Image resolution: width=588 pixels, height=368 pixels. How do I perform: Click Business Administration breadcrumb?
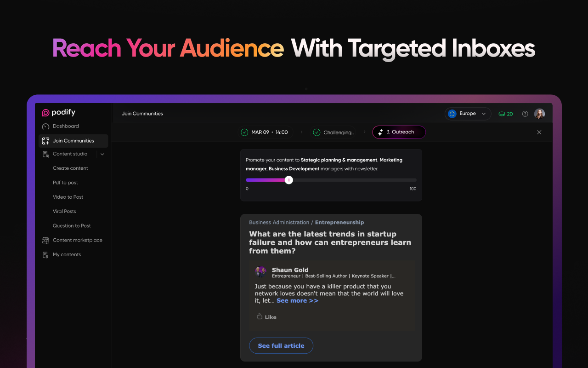279,223
